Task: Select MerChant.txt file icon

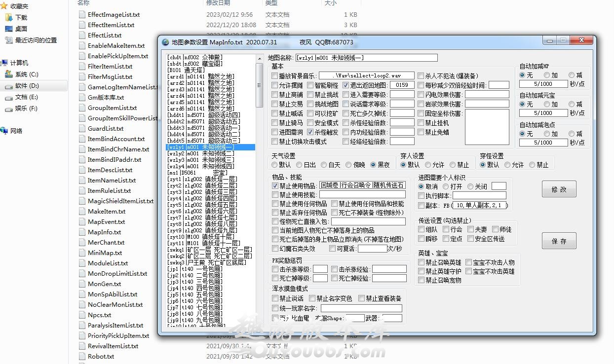Action: click(x=82, y=242)
